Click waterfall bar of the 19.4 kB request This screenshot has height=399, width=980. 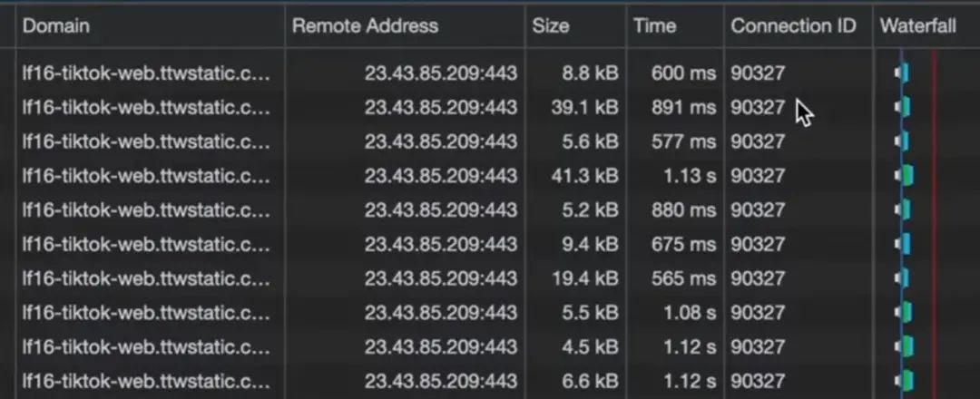(x=903, y=278)
